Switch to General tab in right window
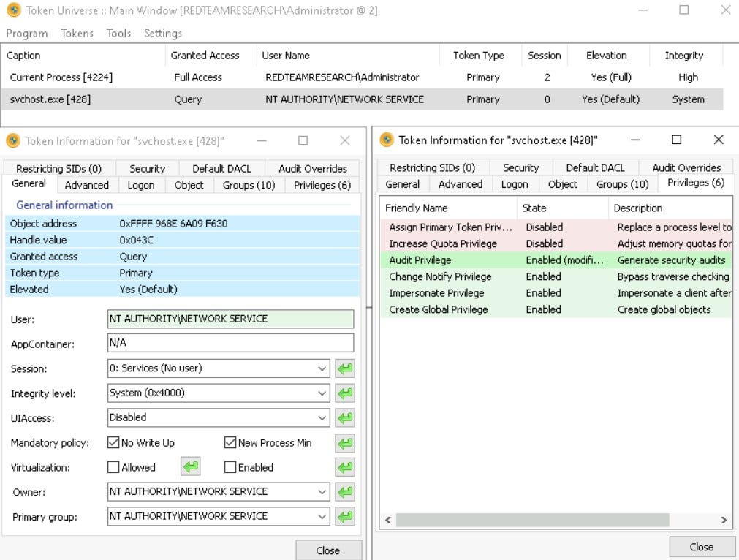 point(403,184)
